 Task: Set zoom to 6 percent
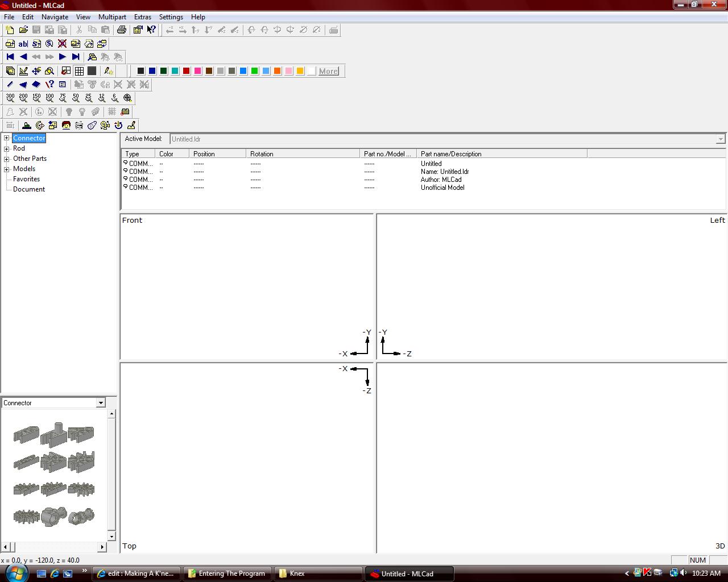[x=115, y=98]
